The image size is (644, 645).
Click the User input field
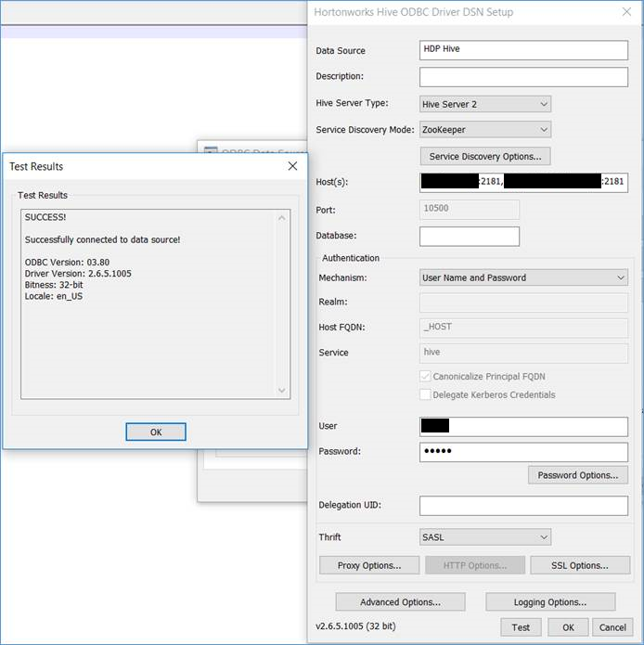pyautogui.click(x=523, y=427)
